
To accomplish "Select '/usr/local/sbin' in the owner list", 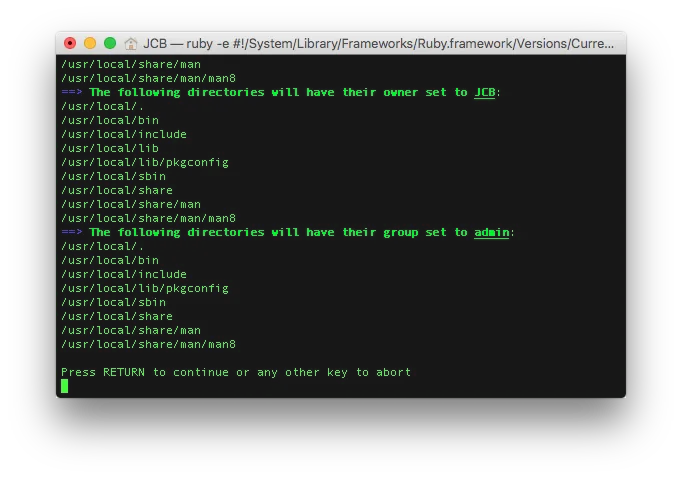I will click(114, 176).
